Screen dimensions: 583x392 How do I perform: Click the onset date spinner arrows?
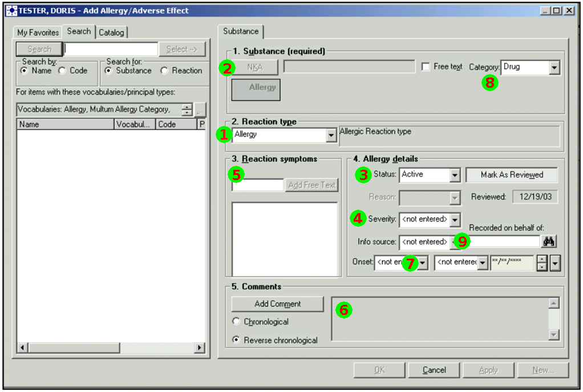pos(542,263)
